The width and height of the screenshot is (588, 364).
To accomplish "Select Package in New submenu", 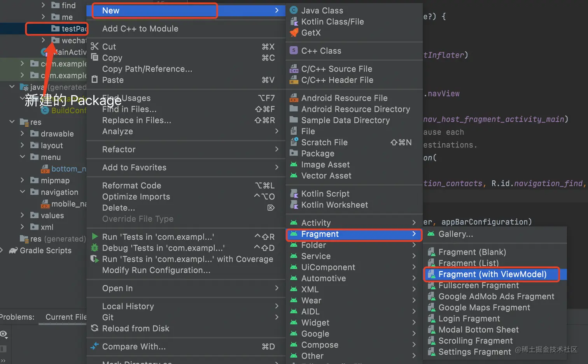I will [x=318, y=153].
